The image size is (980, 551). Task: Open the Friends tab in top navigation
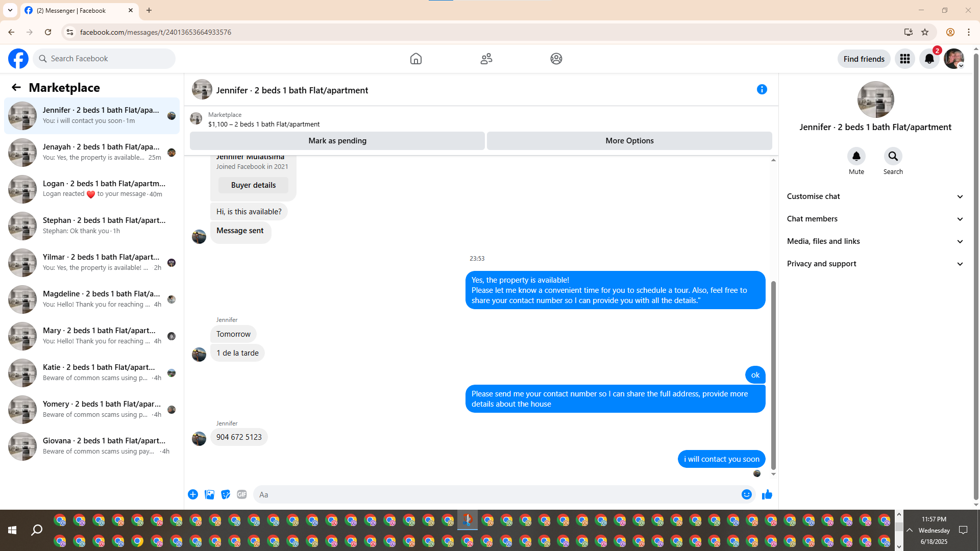pyautogui.click(x=486, y=59)
